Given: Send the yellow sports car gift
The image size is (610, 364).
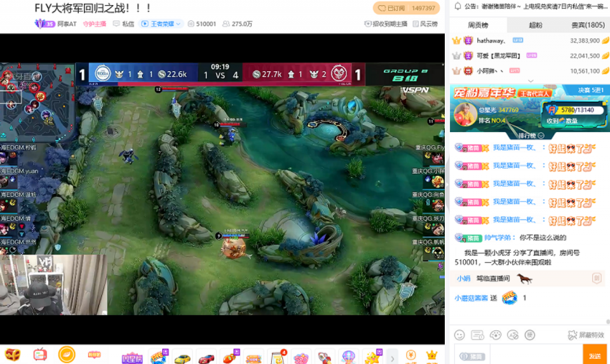Looking at the screenshot, I should pos(182,358).
